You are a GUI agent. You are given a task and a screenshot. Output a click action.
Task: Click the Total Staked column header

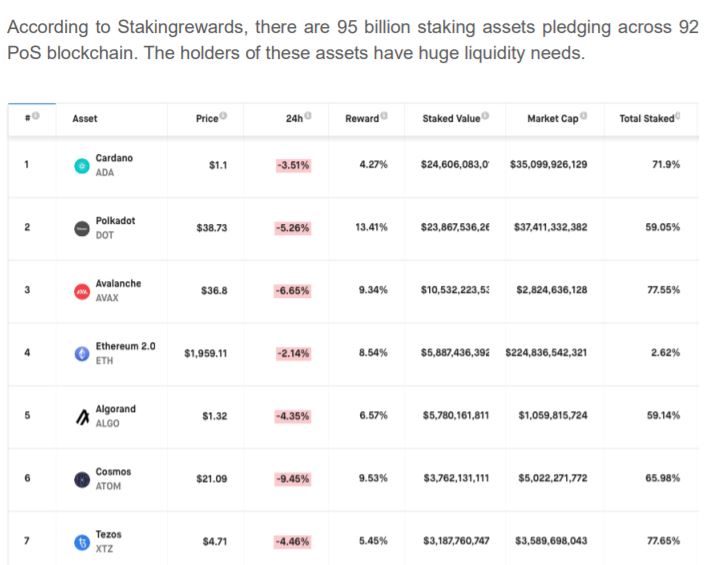[646, 119]
